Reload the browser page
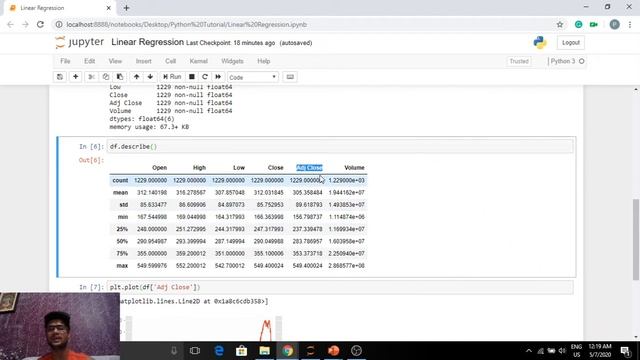The width and height of the screenshot is (640, 360). 40,24
